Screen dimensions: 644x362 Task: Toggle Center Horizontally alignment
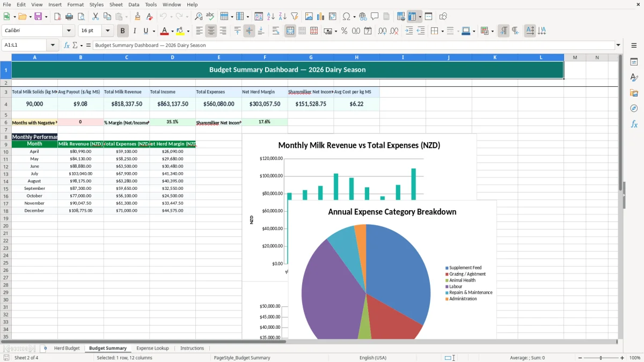click(x=211, y=31)
